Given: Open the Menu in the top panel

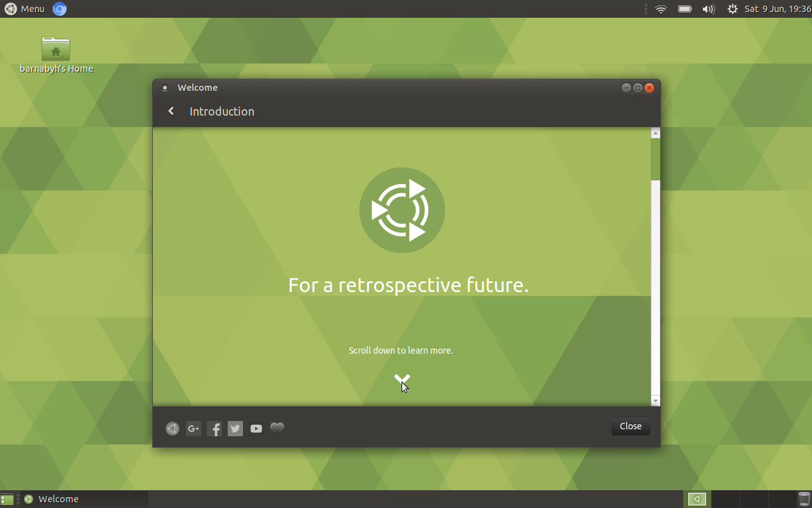Looking at the screenshot, I should point(25,9).
